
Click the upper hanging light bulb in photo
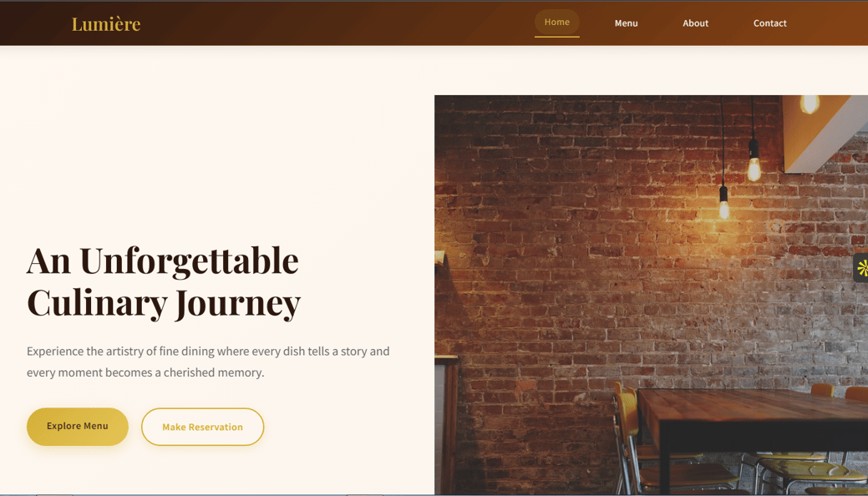click(754, 160)
